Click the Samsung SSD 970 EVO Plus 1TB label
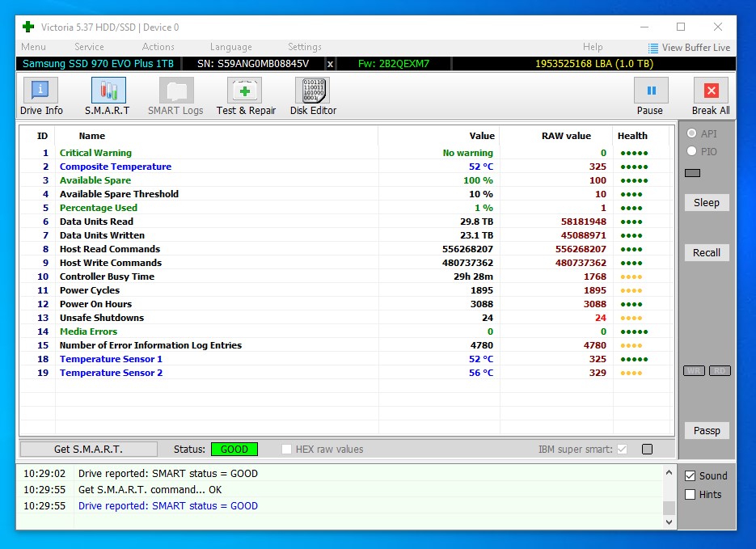Viewport: 756px width, 549px height. tap(98, 64)
